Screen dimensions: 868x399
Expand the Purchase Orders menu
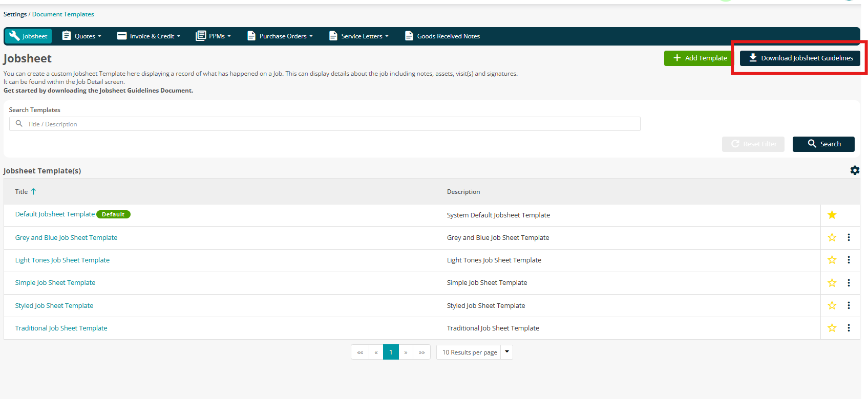click(280, 36)
